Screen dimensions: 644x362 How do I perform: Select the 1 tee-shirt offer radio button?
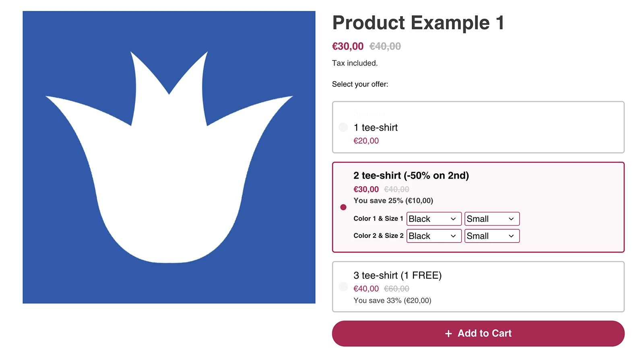pos(343,128)
